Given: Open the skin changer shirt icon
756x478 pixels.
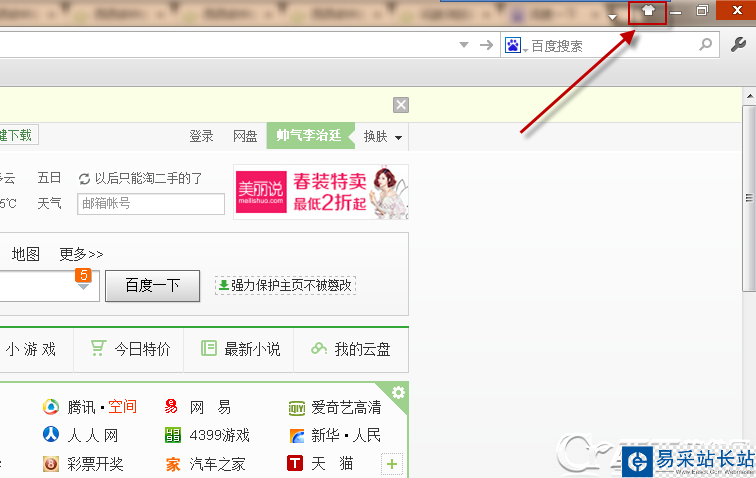Looking at the screenshot, I should tap(648, 11).
